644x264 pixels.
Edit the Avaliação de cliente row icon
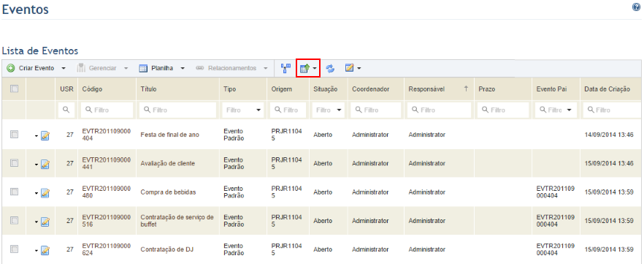[x=45, y=164]
